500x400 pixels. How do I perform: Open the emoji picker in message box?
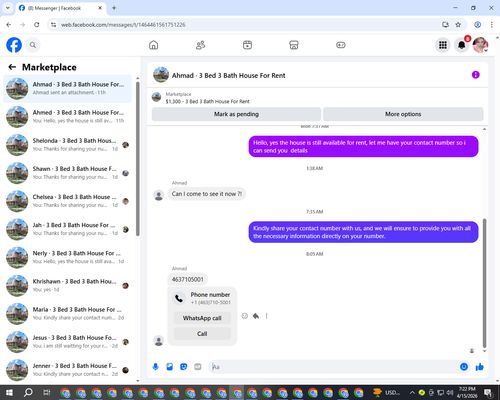464,367
